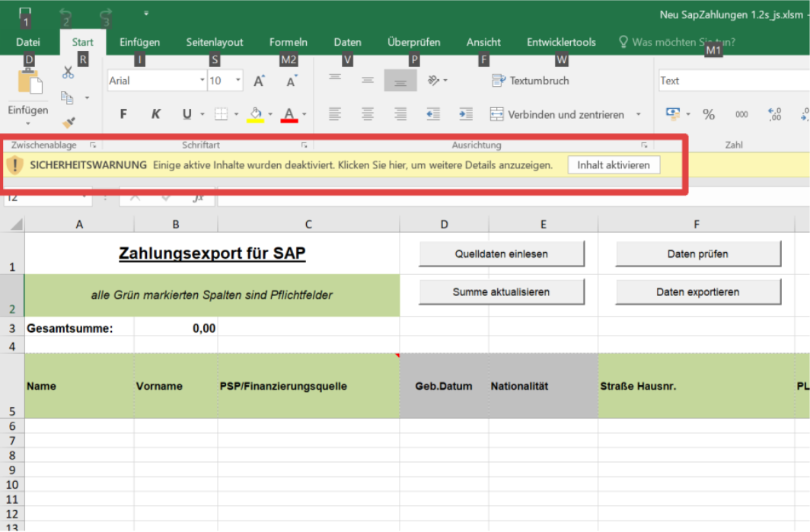The image size is (810, 532).
Task: Toggle Textumbruch wrap text
Action: pos(531,81)
